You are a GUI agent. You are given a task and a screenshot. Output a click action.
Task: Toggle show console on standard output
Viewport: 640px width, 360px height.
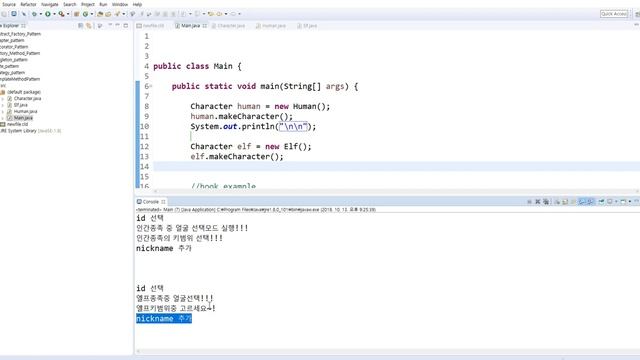582,202
